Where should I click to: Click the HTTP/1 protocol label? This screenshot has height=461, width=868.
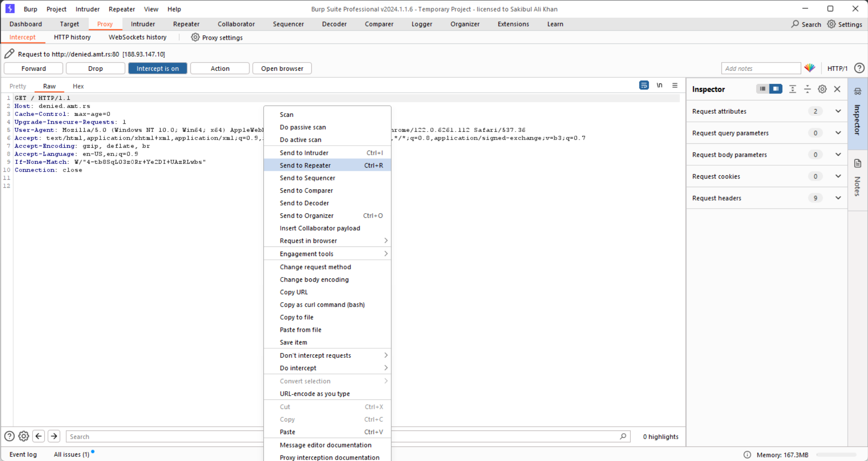click(x=837, y=68)
